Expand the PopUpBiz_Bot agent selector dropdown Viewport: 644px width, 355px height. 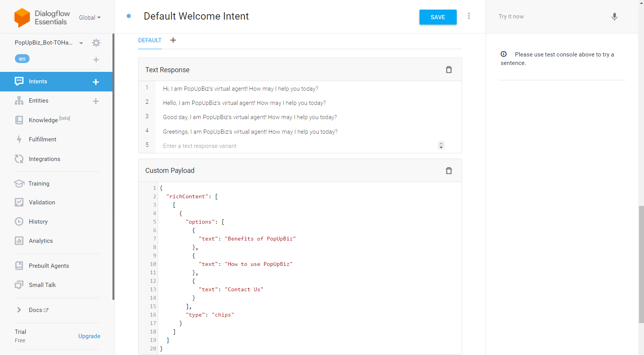coord(81,43)
